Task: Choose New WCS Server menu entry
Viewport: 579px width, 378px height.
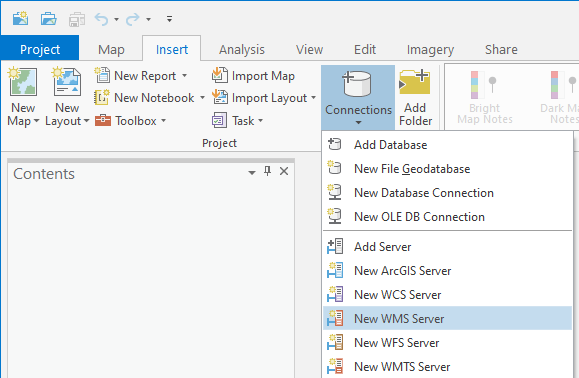Action: (448, 295)
